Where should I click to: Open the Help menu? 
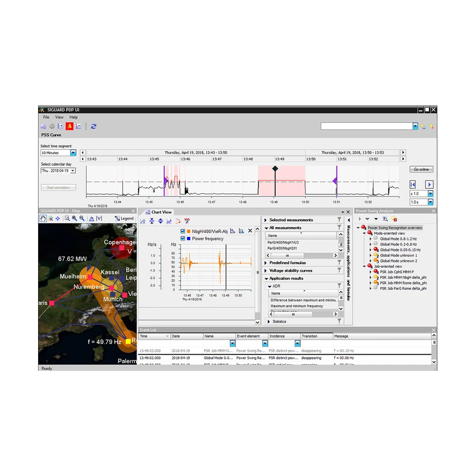click(73, 117)
